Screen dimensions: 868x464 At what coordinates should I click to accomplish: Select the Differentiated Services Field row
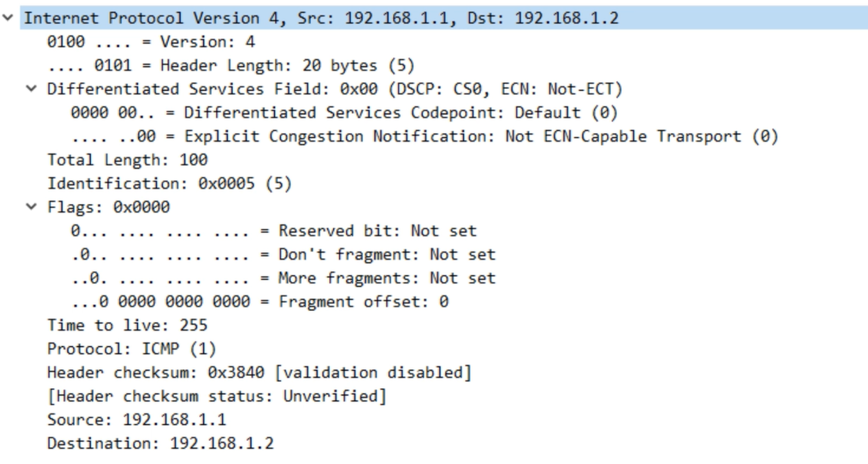coord(335,89)
